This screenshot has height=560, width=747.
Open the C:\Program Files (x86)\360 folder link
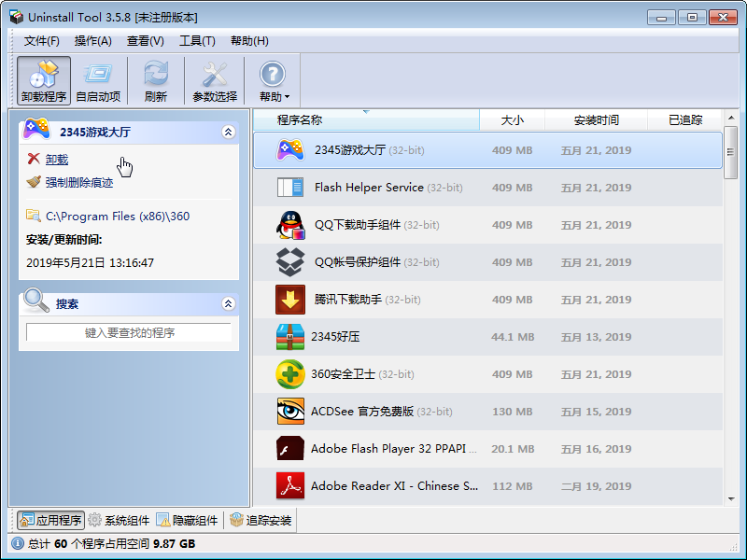tap(118, 217)
